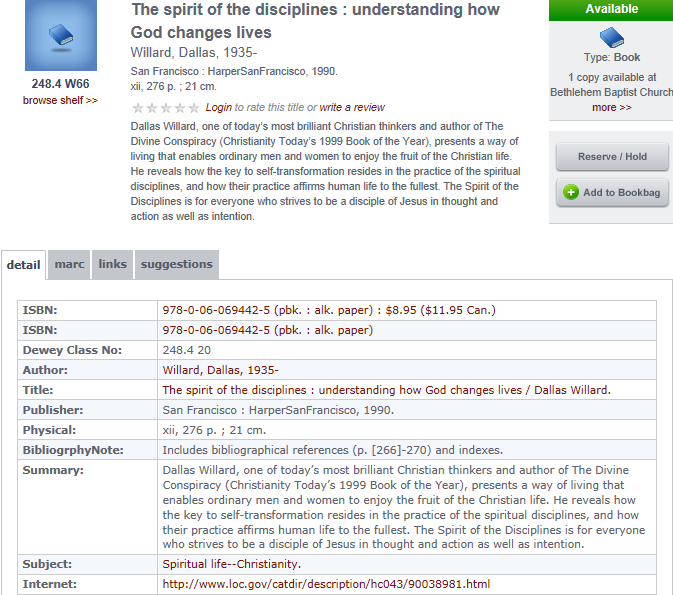Click the Author link Willard, Dallas, 1935-
The image size is (673, 595).
point(220,370)
